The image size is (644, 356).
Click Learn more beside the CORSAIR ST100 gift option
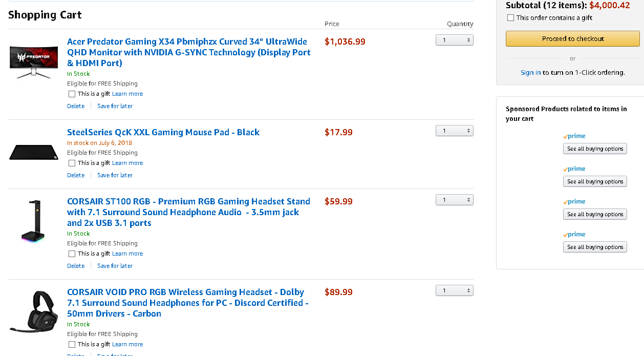127,254
